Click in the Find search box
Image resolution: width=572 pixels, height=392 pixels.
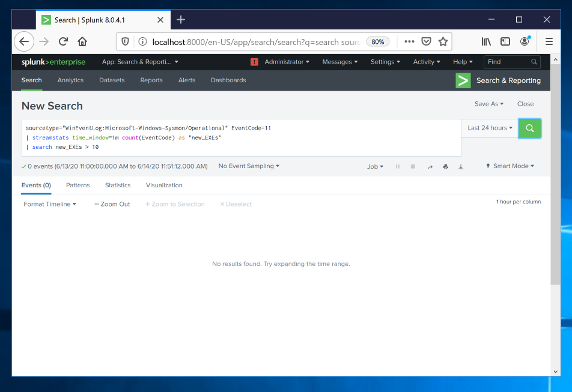512,62
